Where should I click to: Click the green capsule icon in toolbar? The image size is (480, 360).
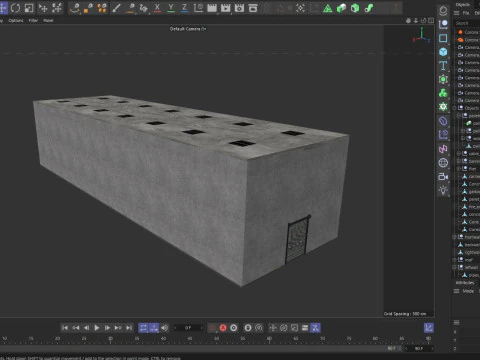(341, 8)
